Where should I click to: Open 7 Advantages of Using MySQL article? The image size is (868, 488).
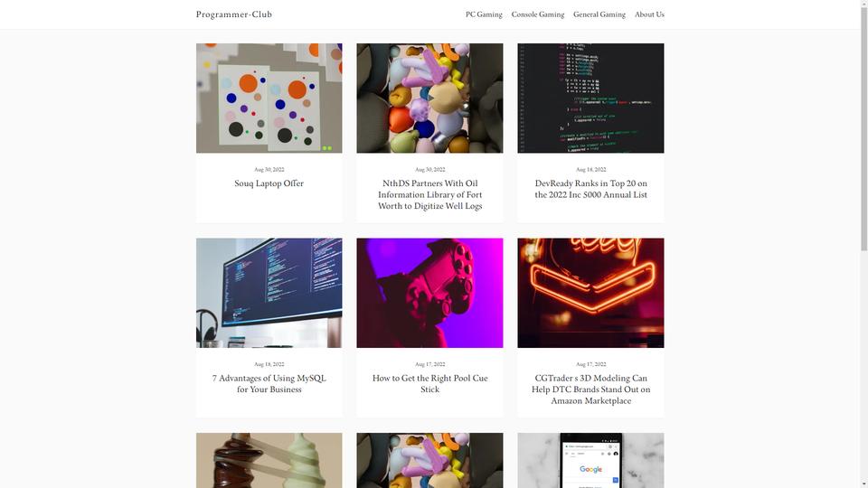269,384
